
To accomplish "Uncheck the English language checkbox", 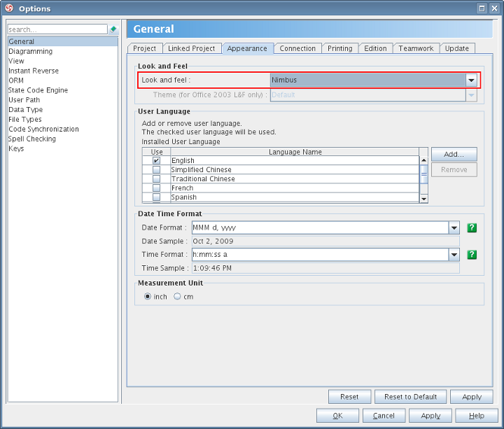I will click(x=156, y=160).
